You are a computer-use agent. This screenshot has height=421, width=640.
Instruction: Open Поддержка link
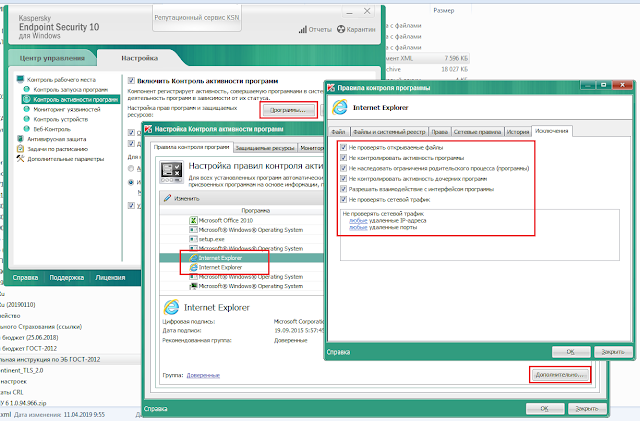pyautogui.click(x=67, y=278)
